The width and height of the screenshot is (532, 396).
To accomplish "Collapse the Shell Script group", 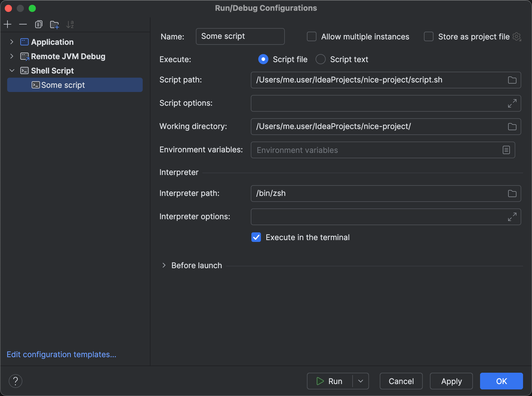I will (12, 70).
